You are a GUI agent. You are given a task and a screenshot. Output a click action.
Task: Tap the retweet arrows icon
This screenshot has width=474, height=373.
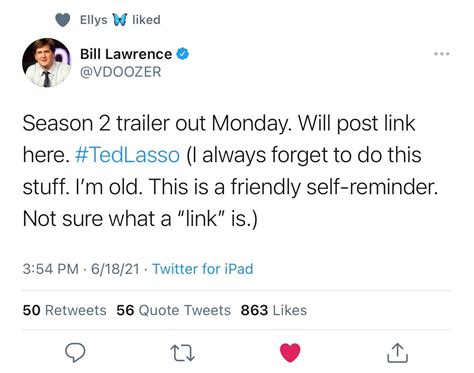tap(182, 353)
